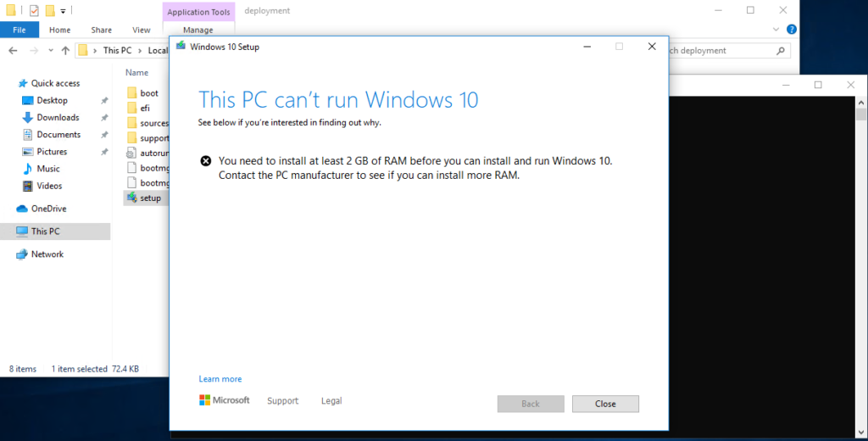Select Documents in navigation pane
The image size is (868, 441).
pos(58,135)
